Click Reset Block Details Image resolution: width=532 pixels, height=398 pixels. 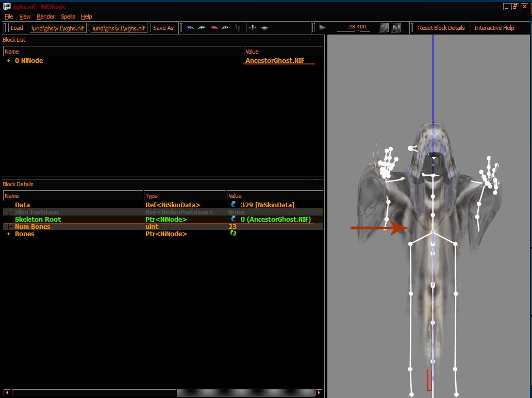441,28
